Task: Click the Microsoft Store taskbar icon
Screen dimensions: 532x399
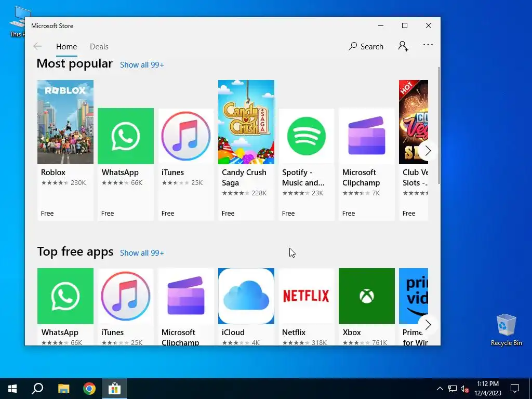Action: coord(115,389)
